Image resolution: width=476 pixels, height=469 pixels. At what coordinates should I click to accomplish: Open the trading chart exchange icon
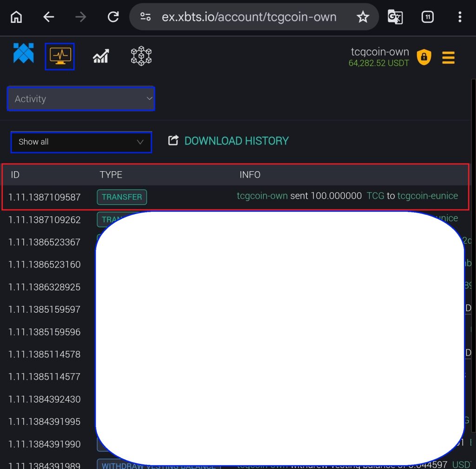tap(101, 56)
